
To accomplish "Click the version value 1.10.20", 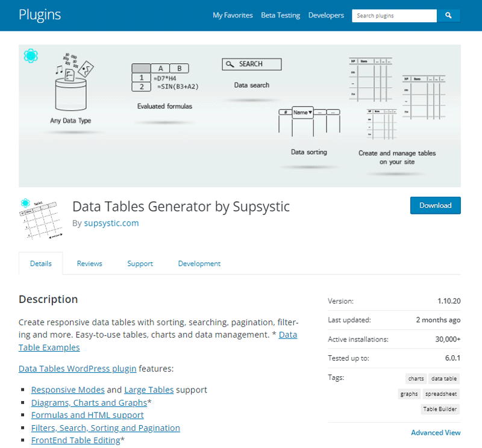I will point(449,301).
